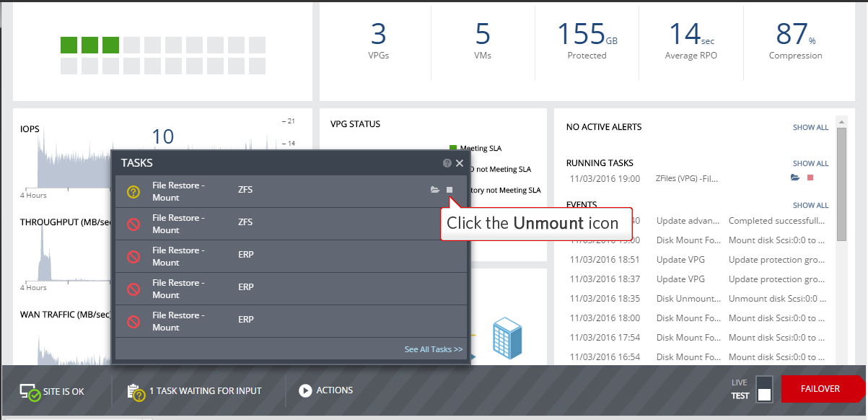
Task: Stop the running ZFiles task with the red square
Action: click(x=810, y=178)
